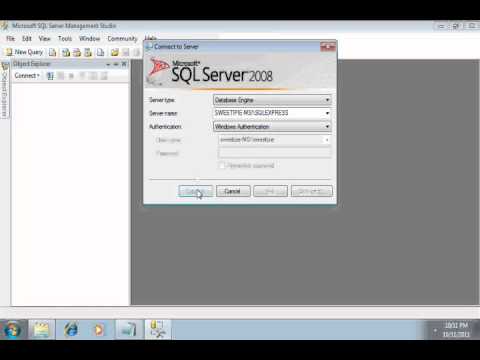The height and width of the screenshot is (360, 480).
Task: Close the Connect to Server dialog
Action: coord(328,47)
